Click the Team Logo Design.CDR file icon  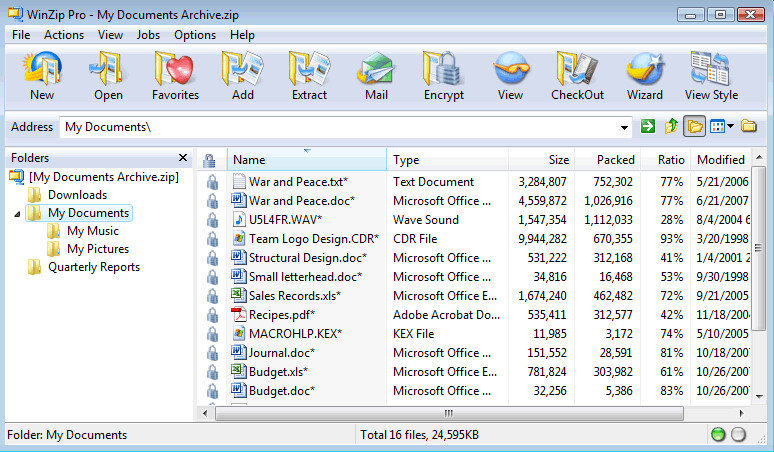(239, 238)
